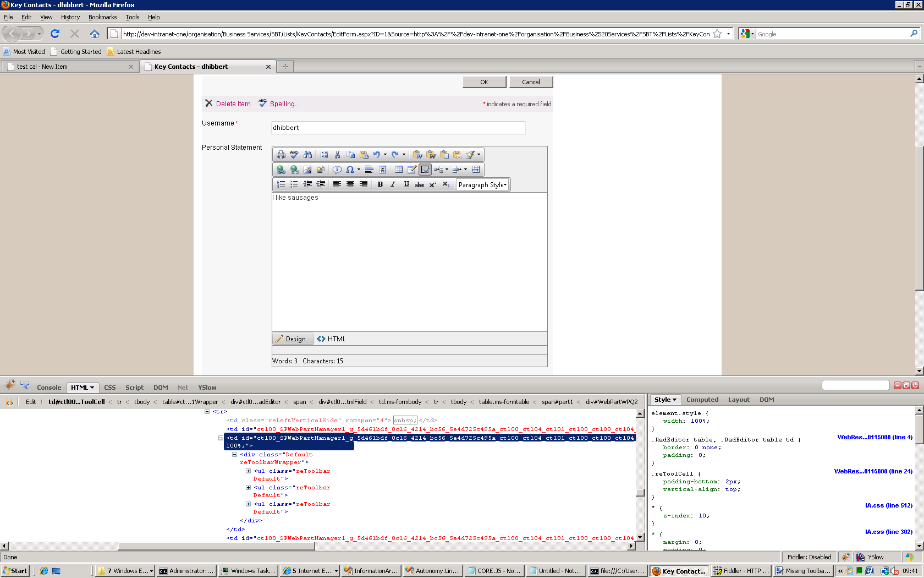924x578 pixels.
Task: Click the strikethrough formatting icon
Action: 419,184
